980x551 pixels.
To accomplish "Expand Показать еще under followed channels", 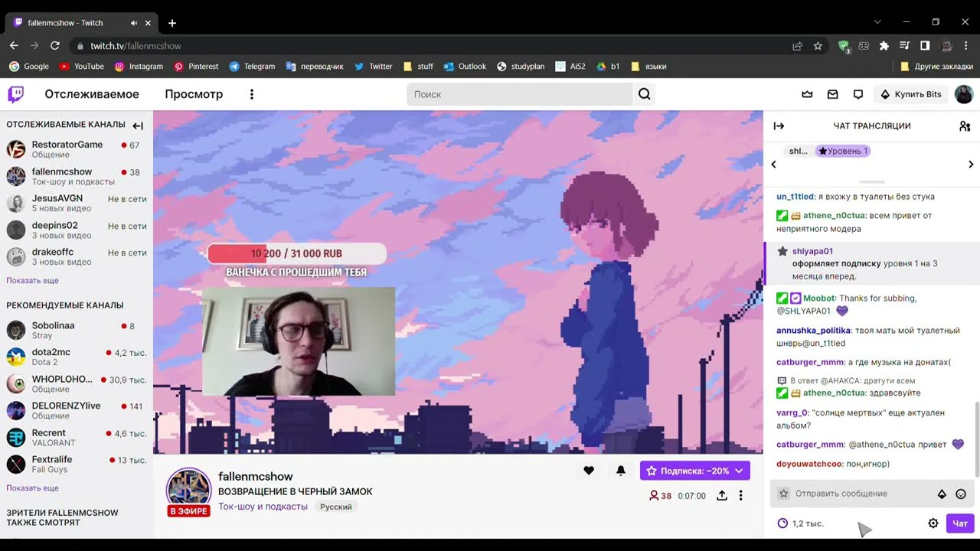I will click(x=32, y=281).
